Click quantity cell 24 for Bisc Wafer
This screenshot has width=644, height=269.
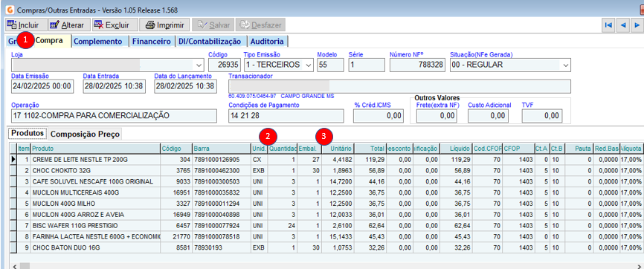(x=283, y=225)
